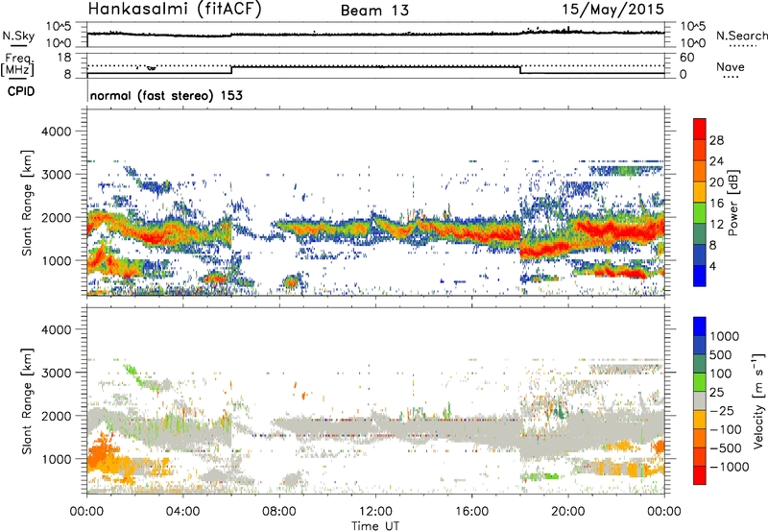Click the gray segment of the velocity colorbar
This screenshot has width=768, height=532.
coord(700,400)
